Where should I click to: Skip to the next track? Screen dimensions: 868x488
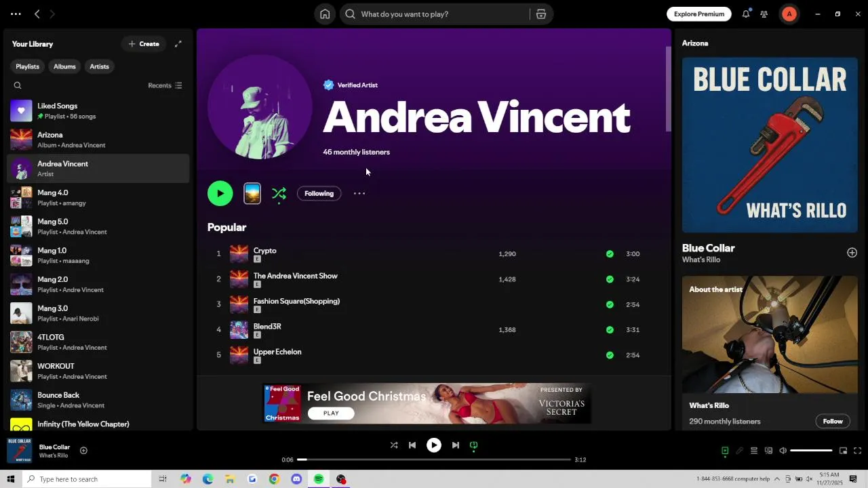(456, 445)
